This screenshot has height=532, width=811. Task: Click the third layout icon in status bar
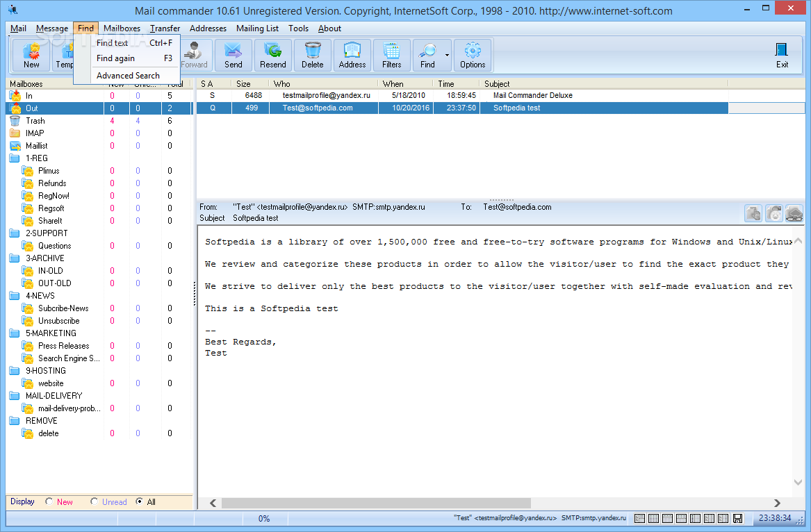point(668,518)
